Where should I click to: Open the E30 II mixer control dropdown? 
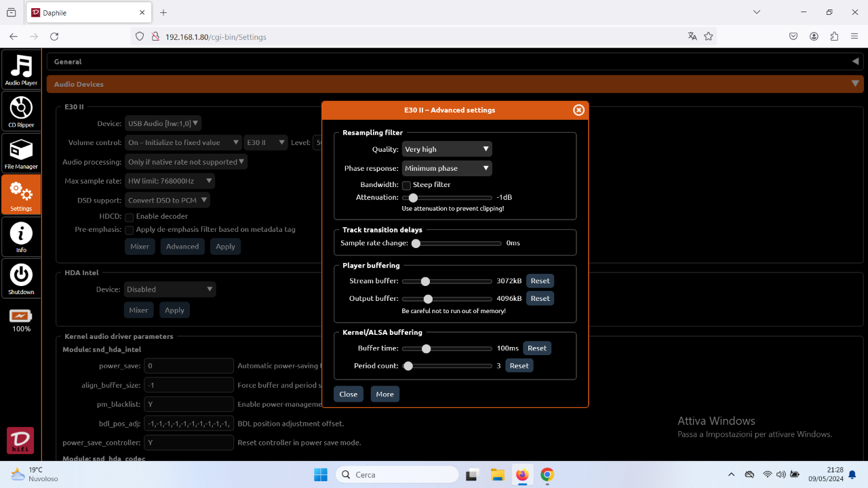coord(266,142)
